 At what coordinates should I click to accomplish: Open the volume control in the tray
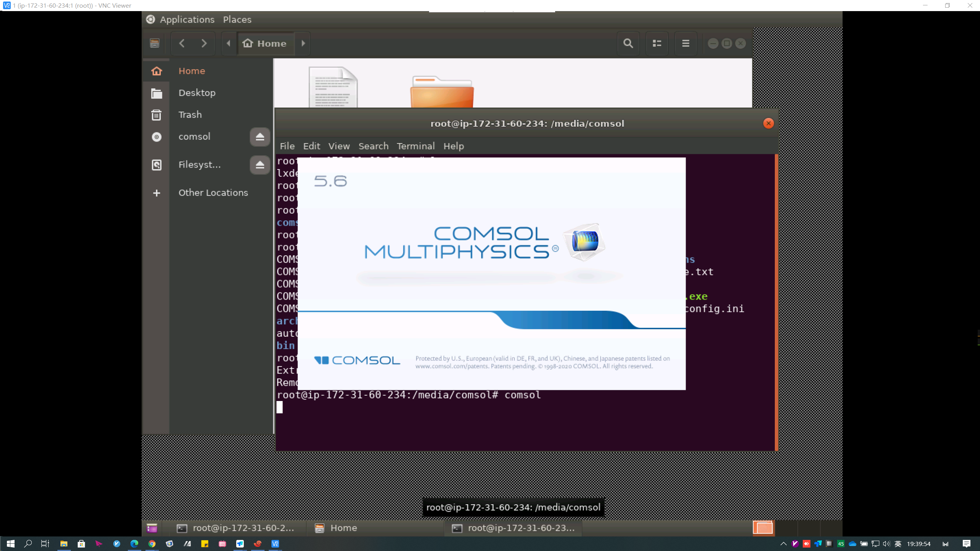887,544
